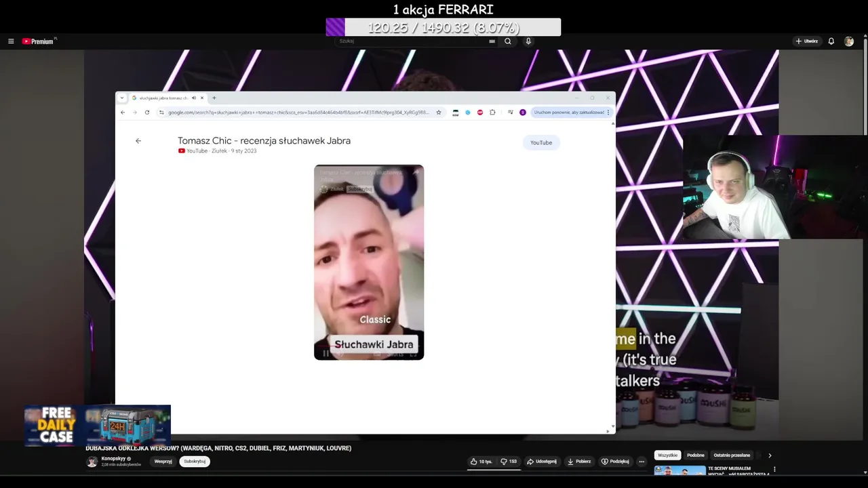Open the tab search dropdown in embedded Chrome
The image size is (868, 488).
122,98
